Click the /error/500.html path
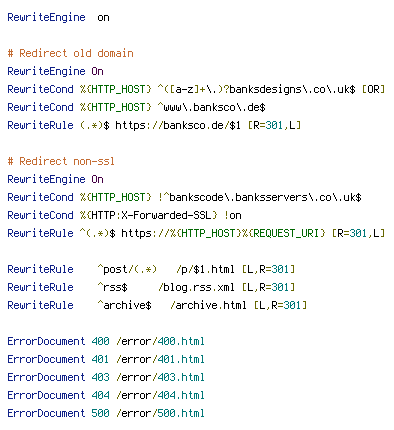394x430 pixels. coord(160,413)
